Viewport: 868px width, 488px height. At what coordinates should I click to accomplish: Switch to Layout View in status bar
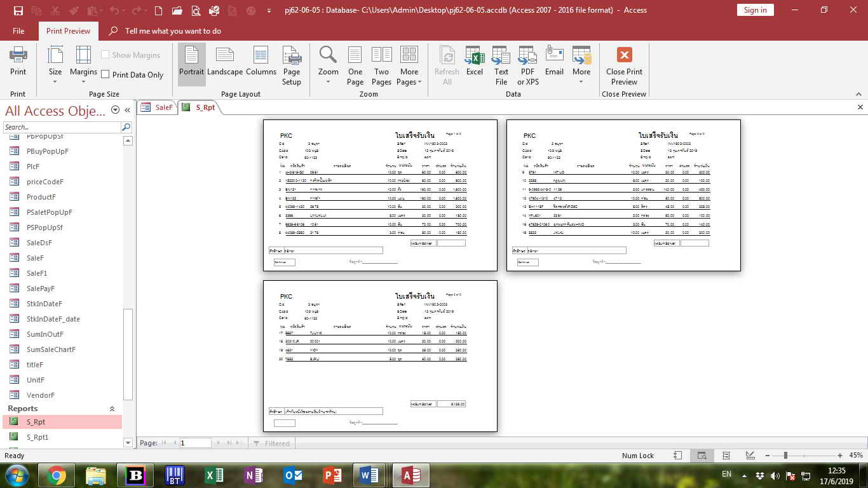[726, 456]
